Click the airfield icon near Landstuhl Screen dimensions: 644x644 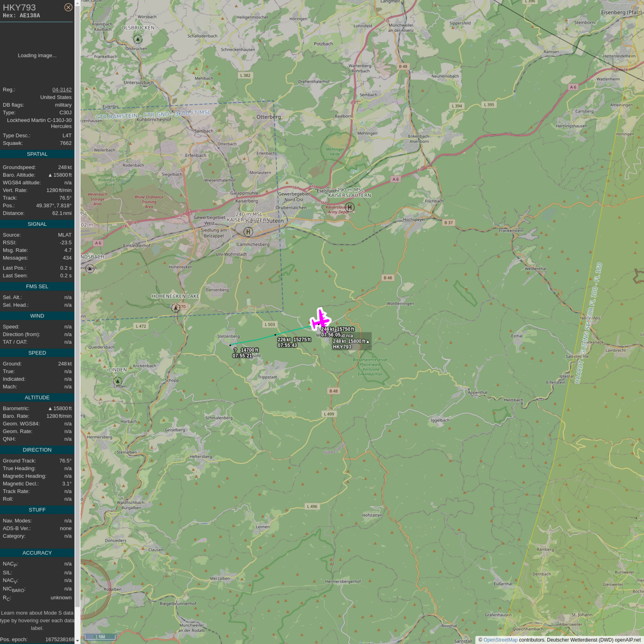pos(90,268)
